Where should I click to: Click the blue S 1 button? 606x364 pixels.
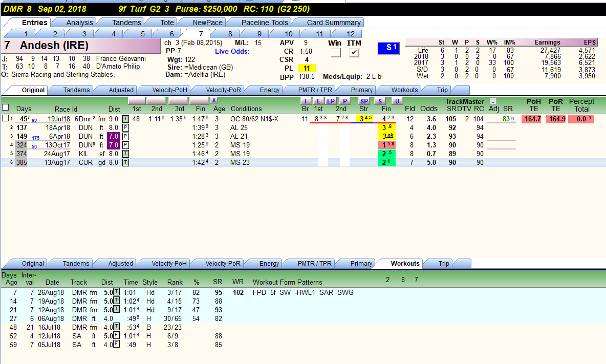click(x=388, y=48)
